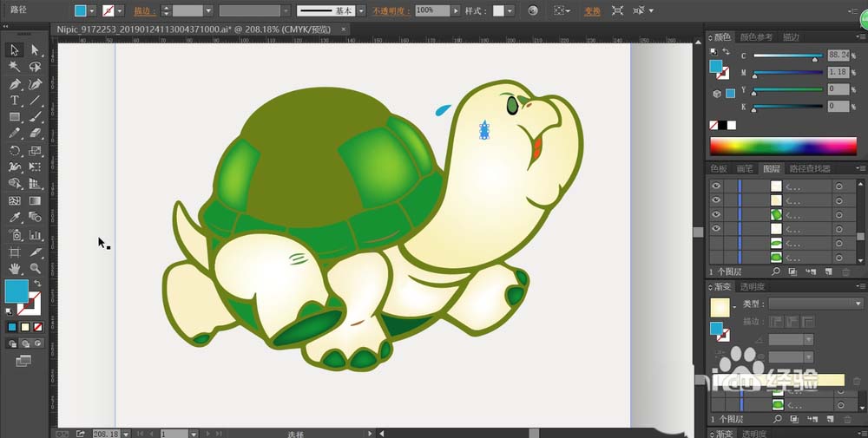This screenshot has width=868, height=438.
Task: Select the Direct Selection tool
Action: (36, 50)
